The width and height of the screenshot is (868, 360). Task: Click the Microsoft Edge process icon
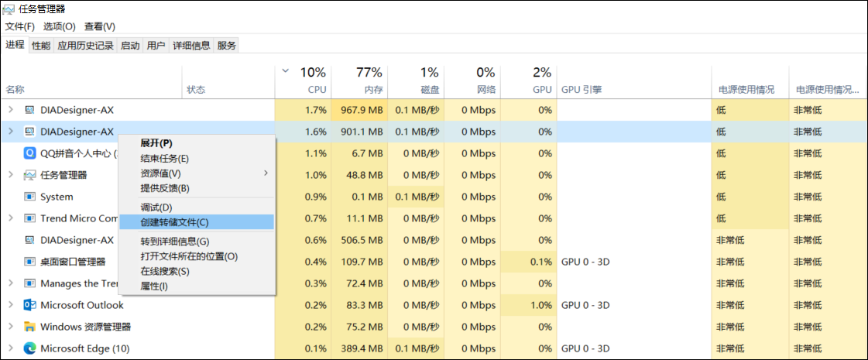point(30,348)
